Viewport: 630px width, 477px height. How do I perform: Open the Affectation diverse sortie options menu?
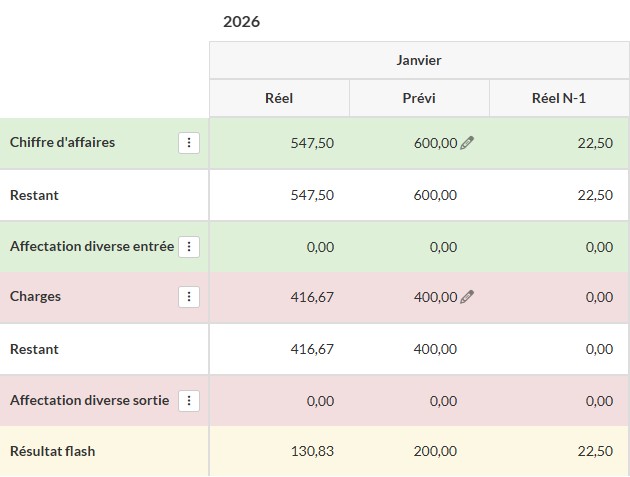(189, 401)
